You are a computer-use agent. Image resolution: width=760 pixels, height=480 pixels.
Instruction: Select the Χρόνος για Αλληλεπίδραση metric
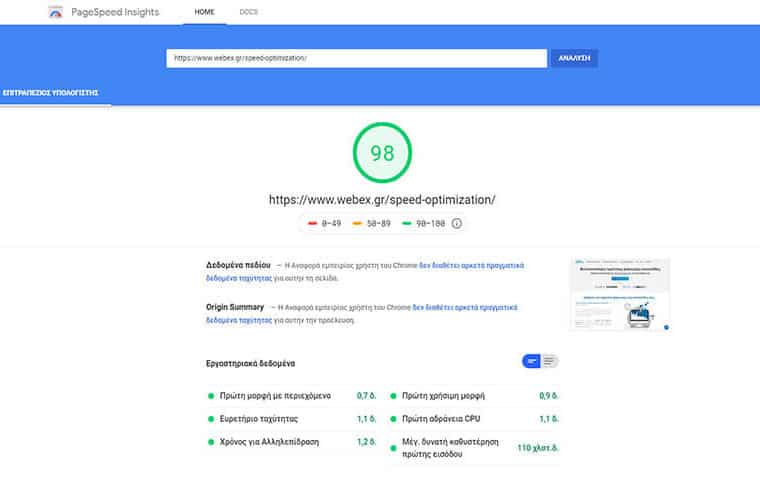291,442
